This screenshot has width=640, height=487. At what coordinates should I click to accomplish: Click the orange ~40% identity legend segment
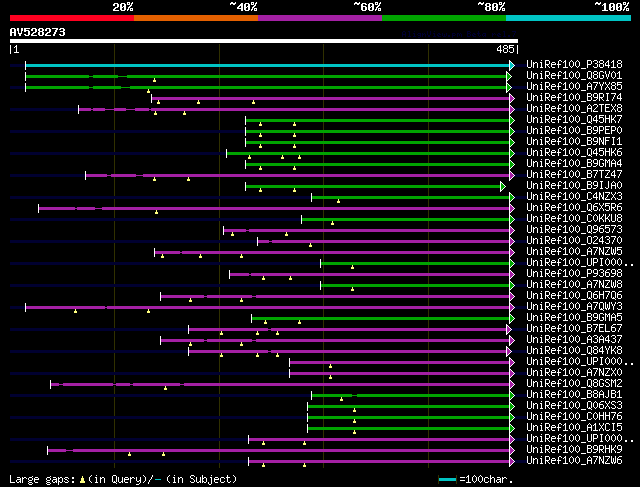click(196, 18)
